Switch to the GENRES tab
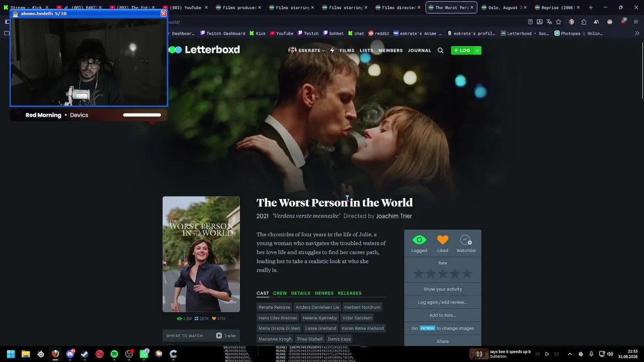Viewport: 644px width, 362px height. [324, 293]
